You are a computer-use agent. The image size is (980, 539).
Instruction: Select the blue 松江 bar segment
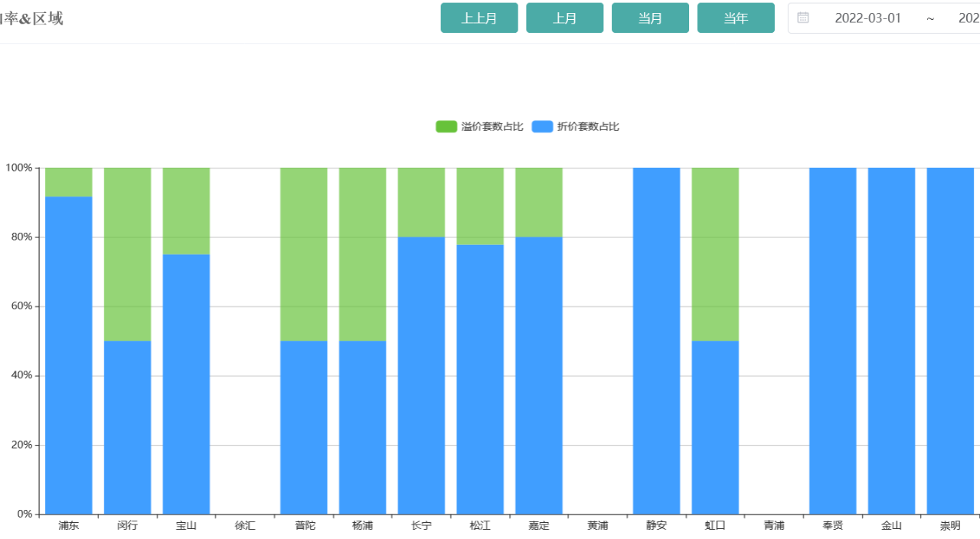pyautogui.click(x=480, y=379)
